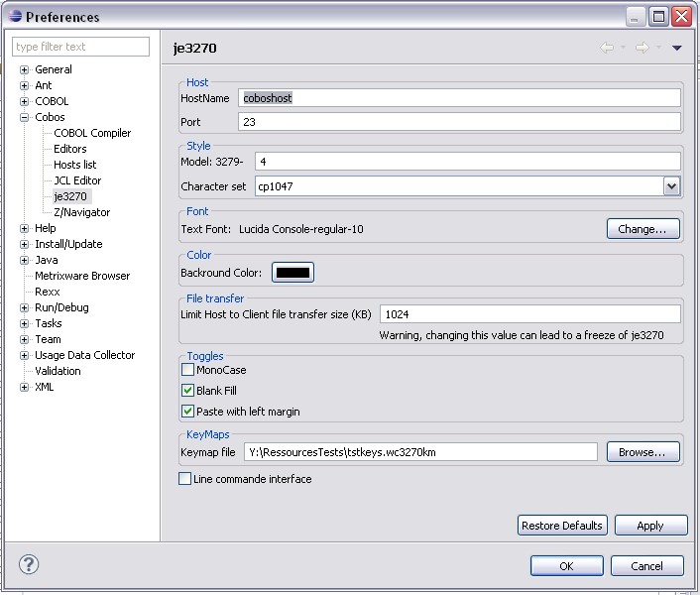Select the Team tree label
This screenshot has width=700, height=595.
point(48,340)
